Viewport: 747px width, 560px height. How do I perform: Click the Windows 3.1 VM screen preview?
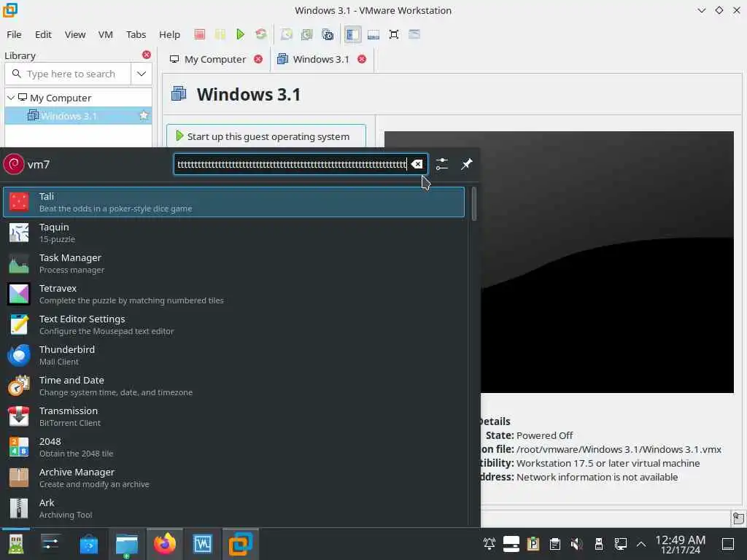click(x=559, y=262)
